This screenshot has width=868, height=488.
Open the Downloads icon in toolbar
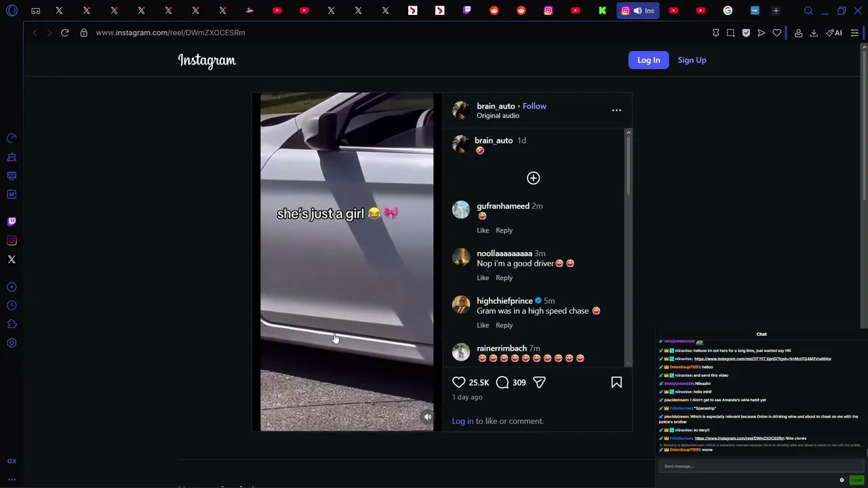pos(814,33)
